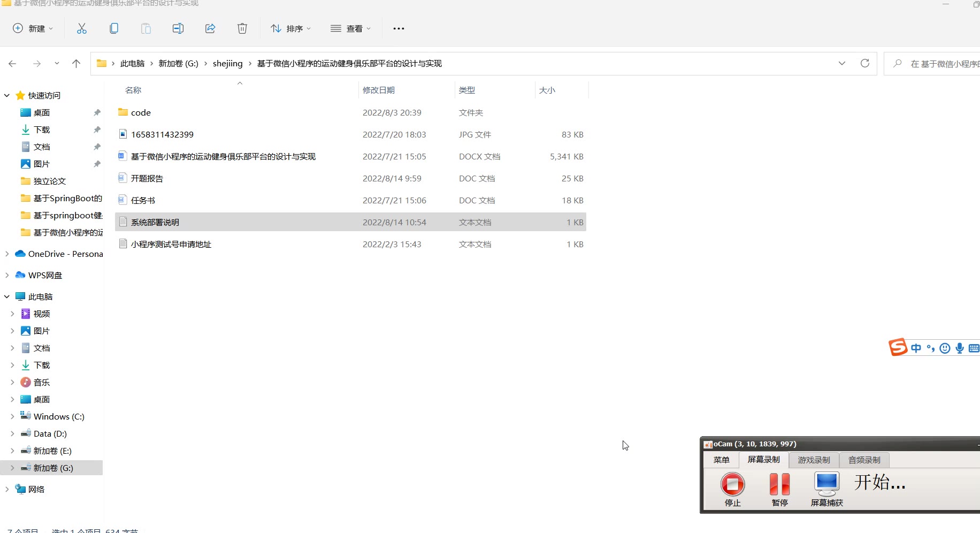The height and width of the screenshot is (533, 980).
Task: Click the code folder icon
Action: tap(123, 112)
